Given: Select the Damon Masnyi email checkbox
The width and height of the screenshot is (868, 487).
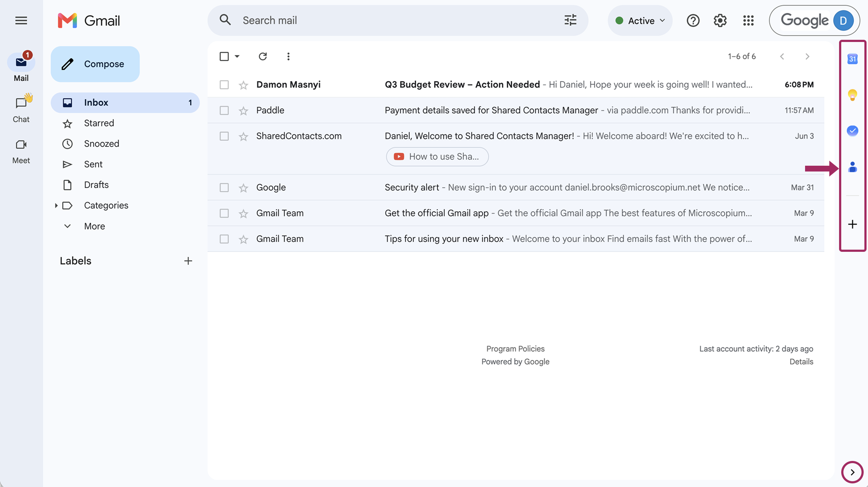Looking at the screenshot, I should point(224,85).
